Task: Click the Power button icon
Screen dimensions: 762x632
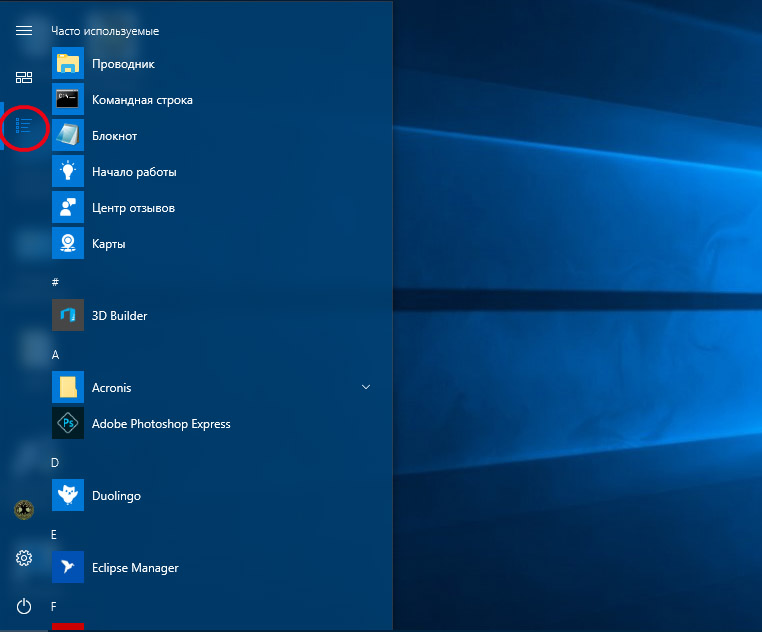Action: click(24, 606)
